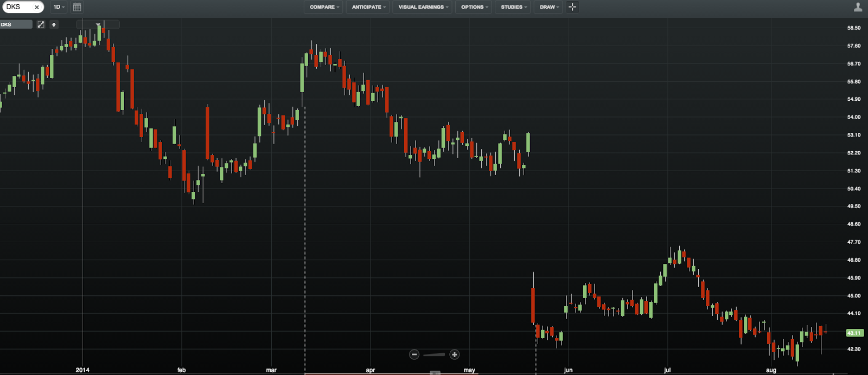Open the Options dropdown
This screenshot has height=375, width=868.
coord(474,7)
